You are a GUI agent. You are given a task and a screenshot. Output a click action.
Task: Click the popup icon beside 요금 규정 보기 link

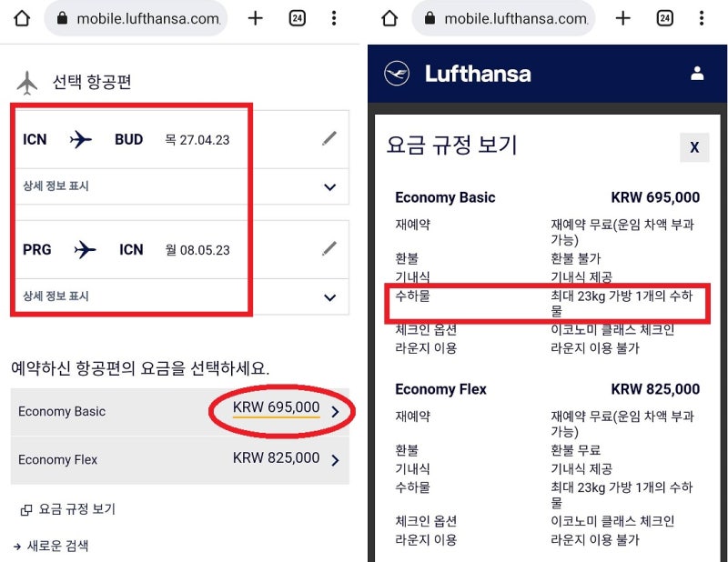[x=26, y=510]
